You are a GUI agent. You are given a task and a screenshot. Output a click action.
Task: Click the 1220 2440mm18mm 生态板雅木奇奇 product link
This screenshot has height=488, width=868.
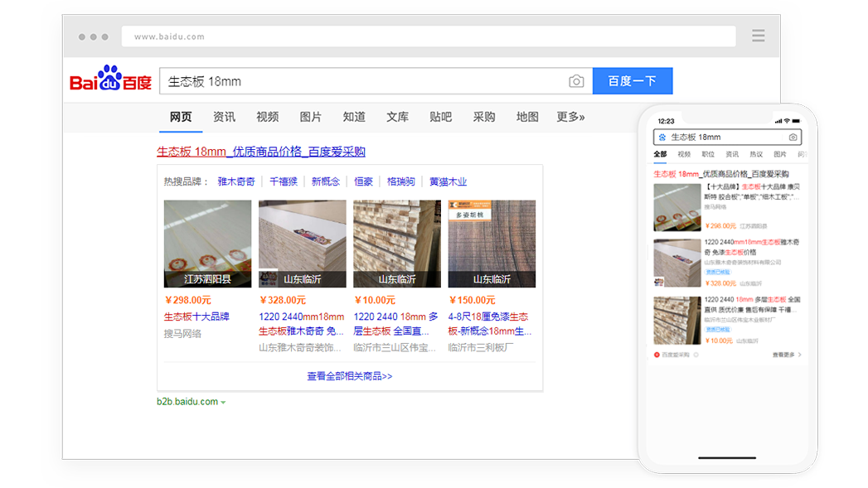click(x=302, y=324)
